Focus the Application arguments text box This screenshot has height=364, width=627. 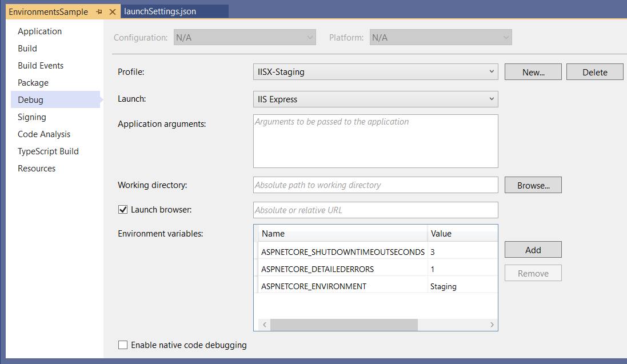point(376,141)
